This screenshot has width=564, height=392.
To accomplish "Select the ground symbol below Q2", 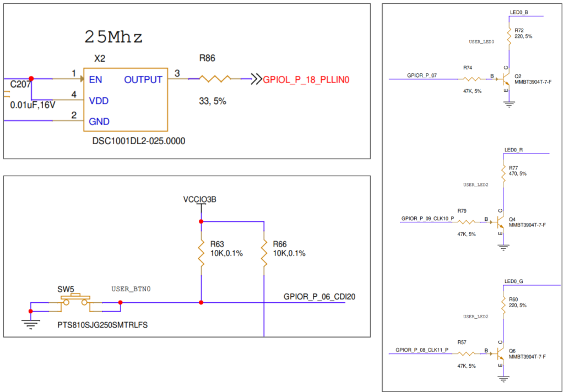I will [509, 104].
